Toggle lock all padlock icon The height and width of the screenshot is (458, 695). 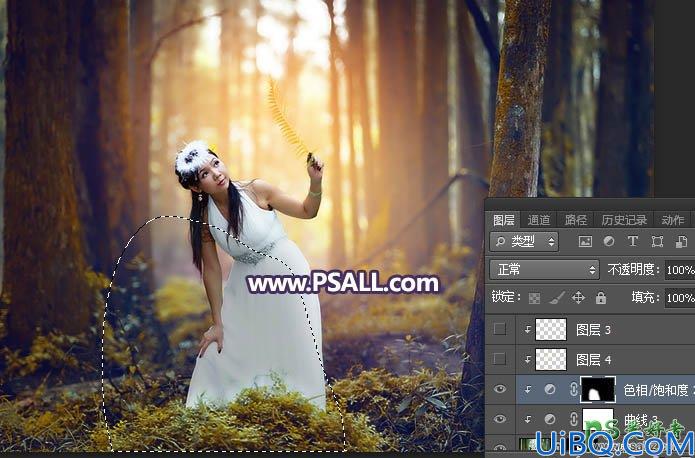click(x=601, y=298)
